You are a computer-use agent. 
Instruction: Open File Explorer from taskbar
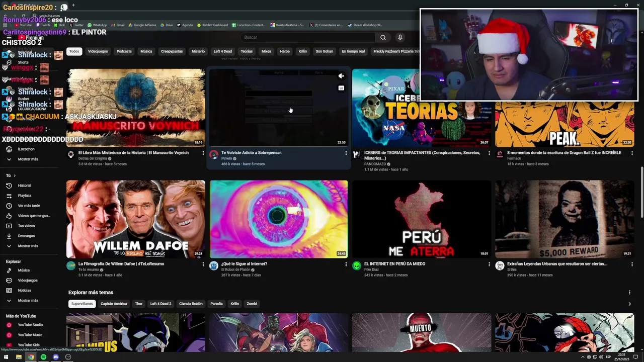(x=19, y=357)
